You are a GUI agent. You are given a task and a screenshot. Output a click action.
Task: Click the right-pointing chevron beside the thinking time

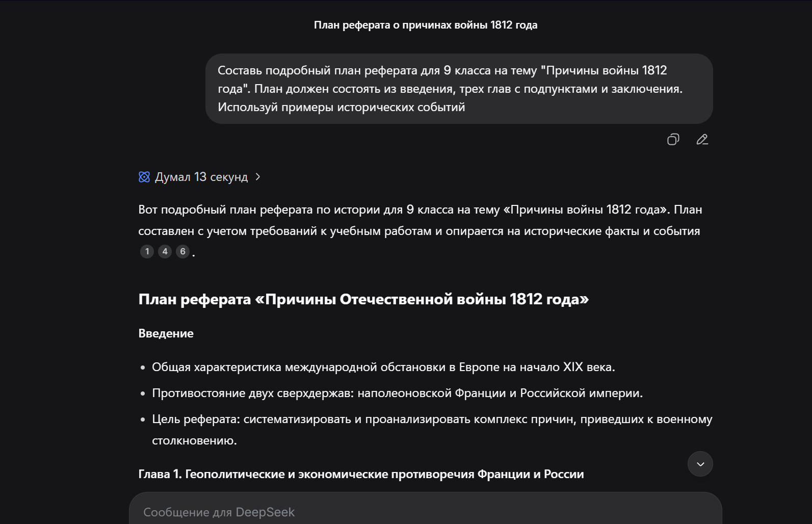[259, 176]
